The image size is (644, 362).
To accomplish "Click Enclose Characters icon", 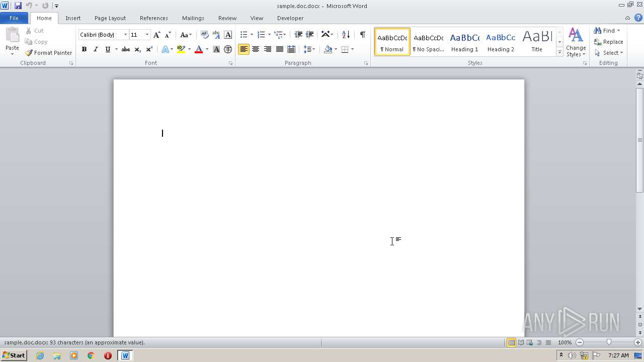I will [228, 49].
